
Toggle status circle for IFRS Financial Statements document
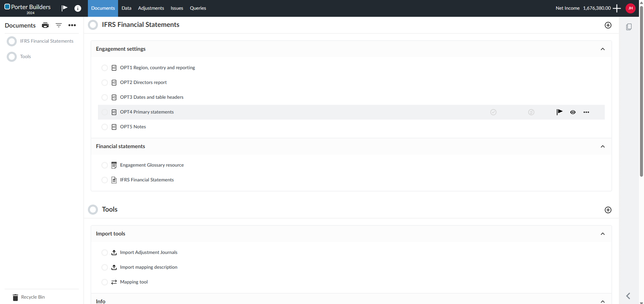point(105,180)
